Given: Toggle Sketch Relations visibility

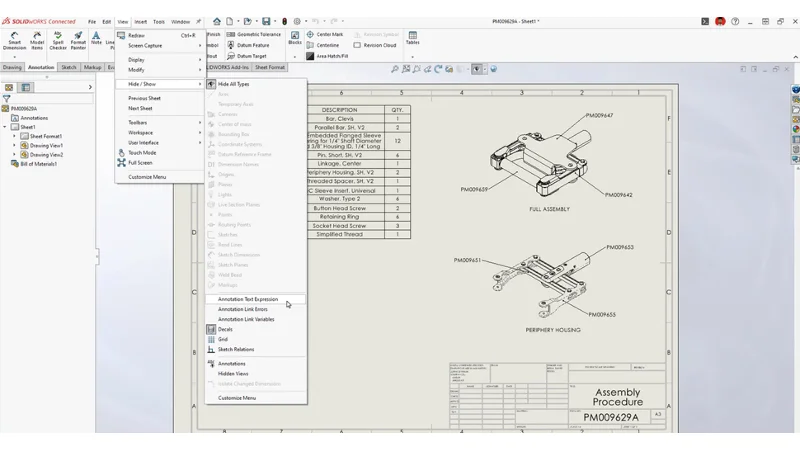Looking at the screenshot, I should tap(236, 350).
